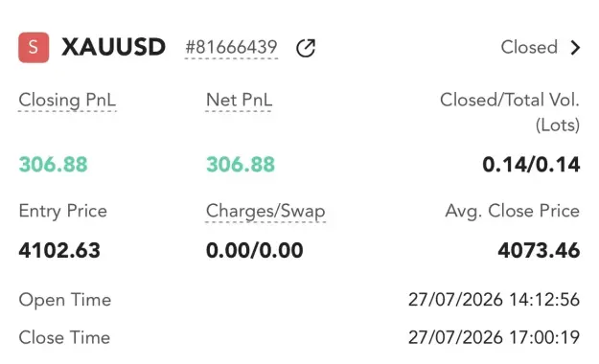
Task: Click the Net PnL value 306.88
Action: click(241, 165)
